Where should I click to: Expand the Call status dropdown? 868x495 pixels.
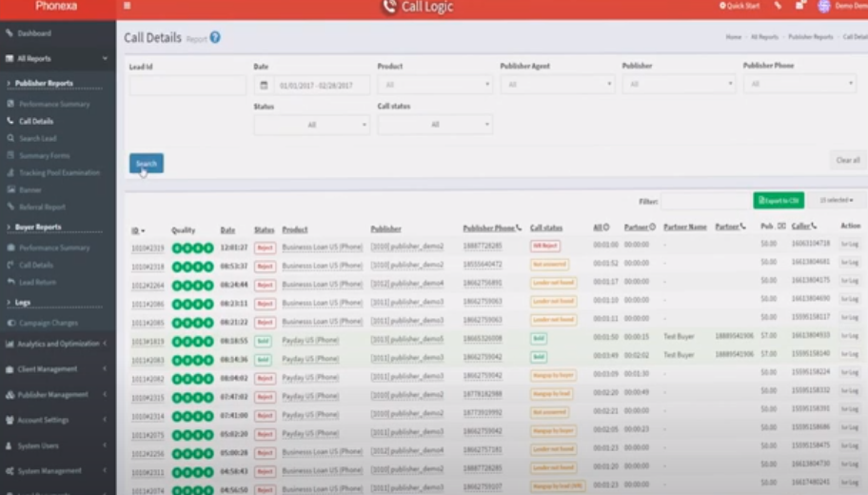coord(435,125)
